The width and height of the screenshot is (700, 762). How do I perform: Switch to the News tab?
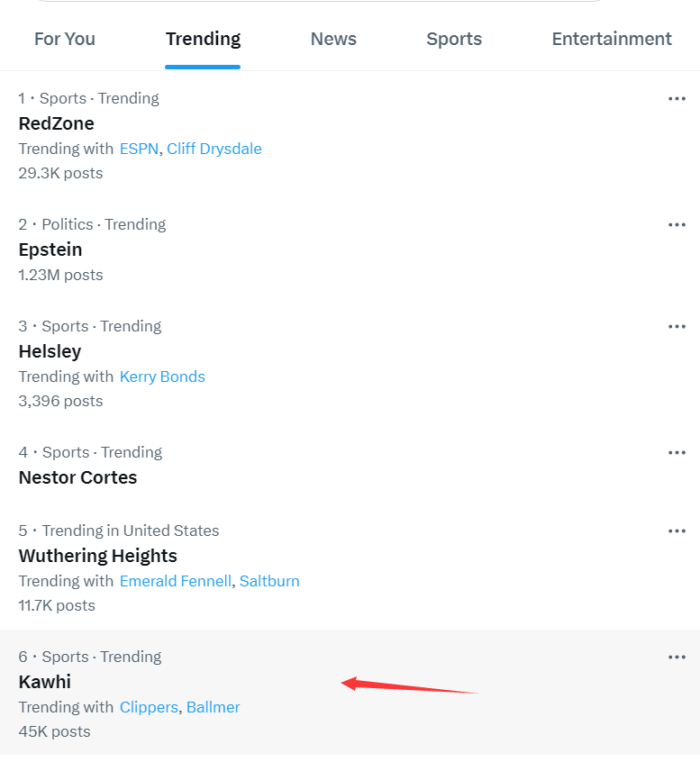pos(333,40)
